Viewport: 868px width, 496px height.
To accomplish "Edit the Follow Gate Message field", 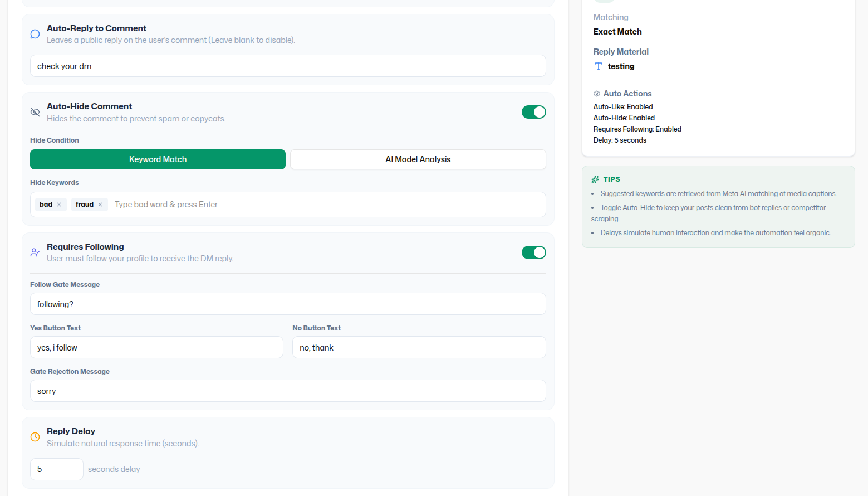I will [x=288, y=304].
